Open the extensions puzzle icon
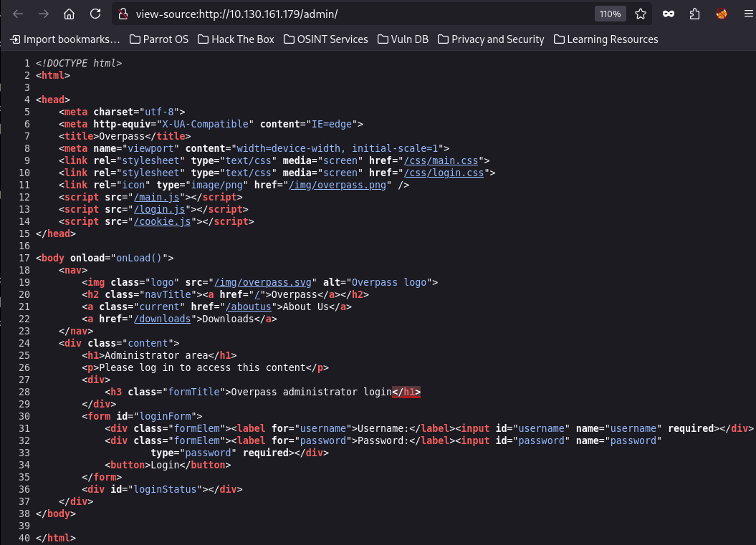 (x=694, y=14)
